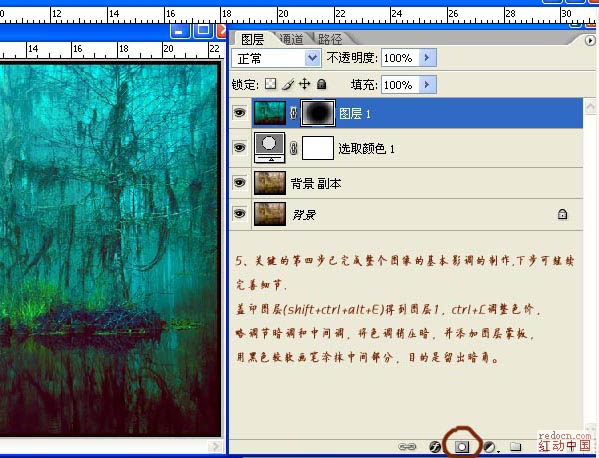
Task: Select white mask of 选取颜色 1
Action: click(x=318, y=148)
